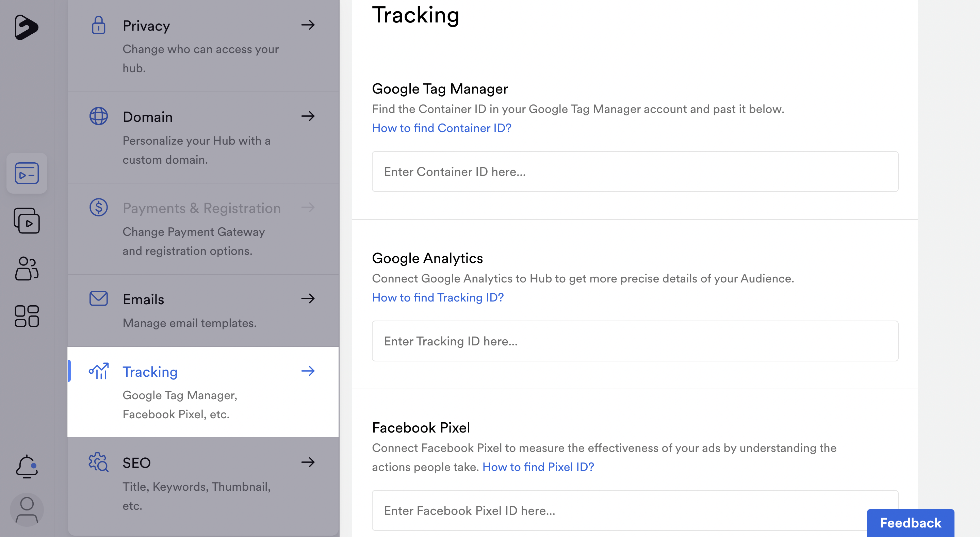Open the apps grid icon in the sidebar
Viewport: 980px width, 537px height.
(x=27, y=316)
